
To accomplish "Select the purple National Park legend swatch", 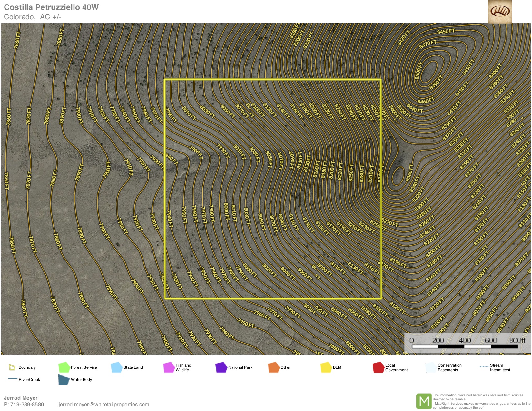I will pos(221,367).
